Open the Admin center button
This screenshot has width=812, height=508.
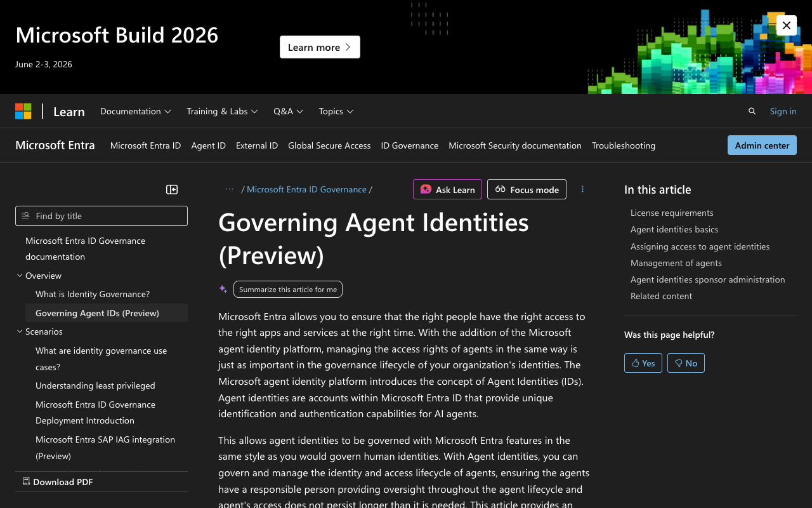point(762,145)
